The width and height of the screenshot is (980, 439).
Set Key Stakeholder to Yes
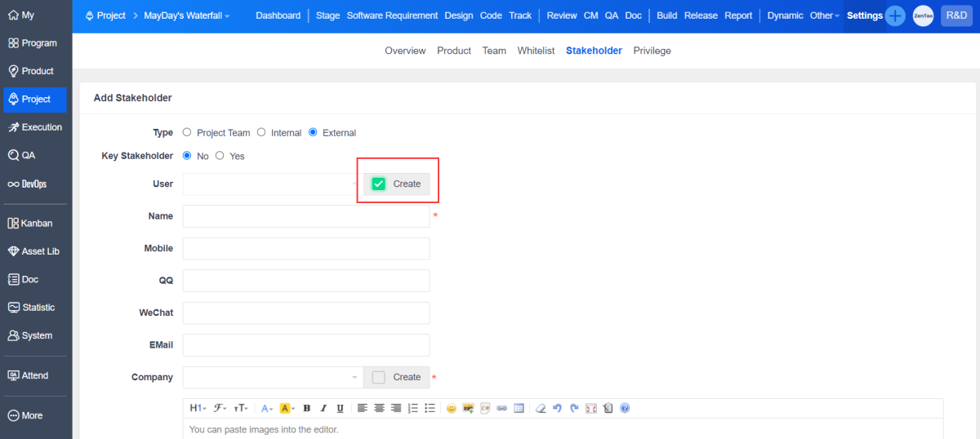click(x=220, y=156)
